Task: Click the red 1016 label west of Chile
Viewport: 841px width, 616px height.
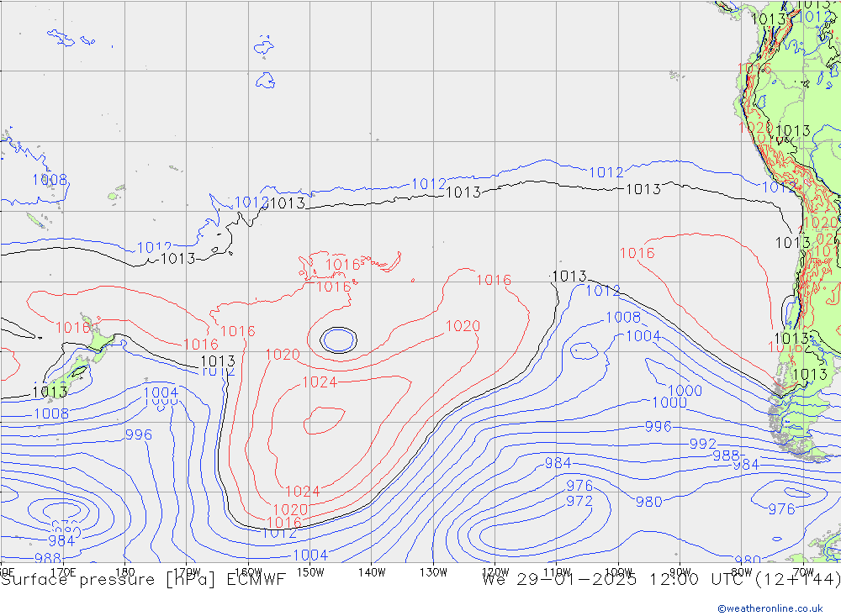Action: click(x=637, y=253)
